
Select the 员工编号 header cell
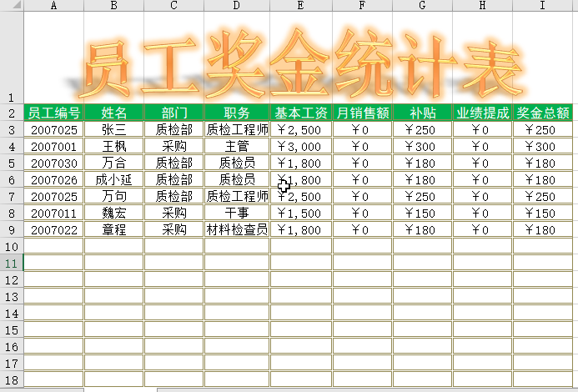53,113
